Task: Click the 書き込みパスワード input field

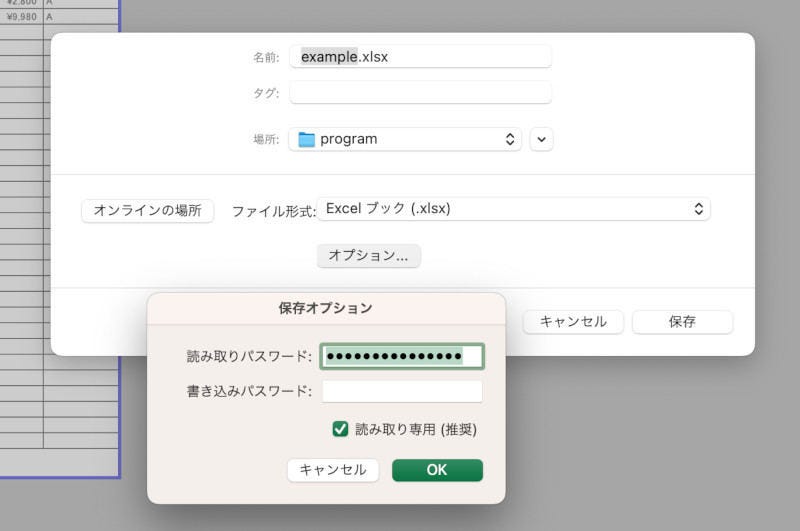Action: click(401, 391)
